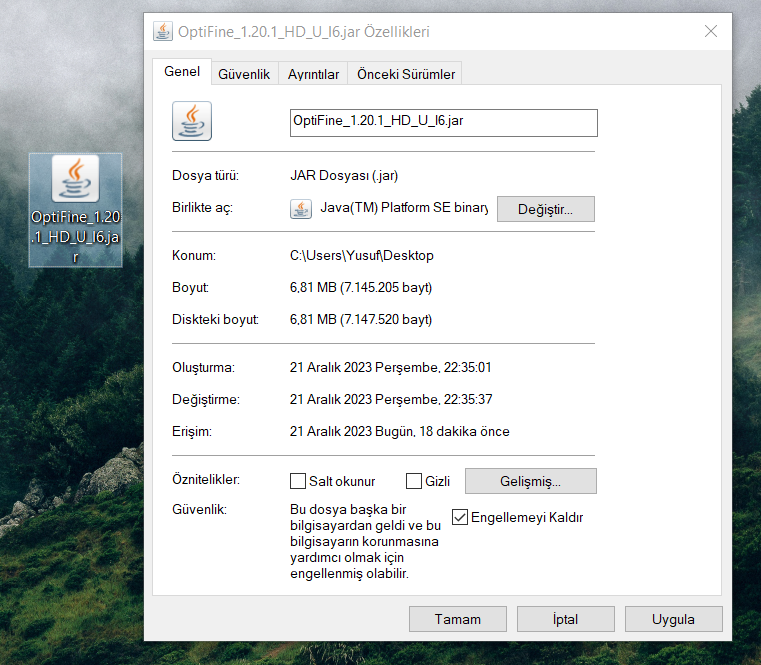The width and height of the screenshot is (761, 665).
Task: Uncheck Engellemeyi Kaldır checkbox
Action: click(460, 517)
